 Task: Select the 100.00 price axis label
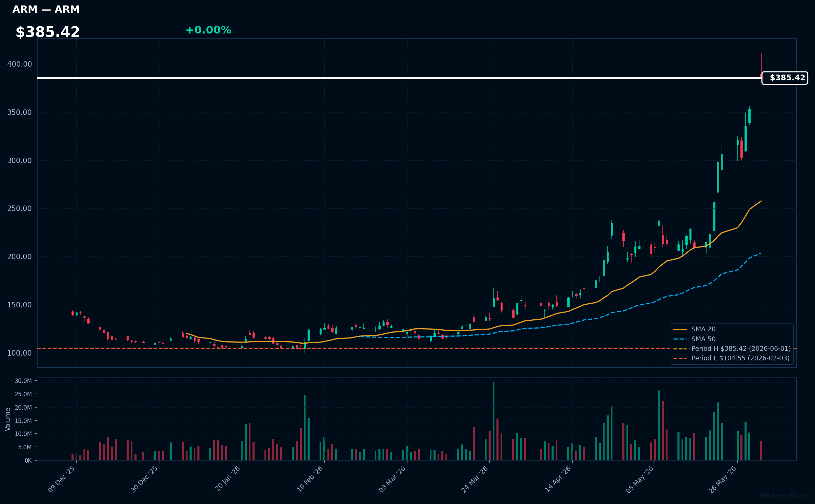pyautogui.click(x=20, y=353)
